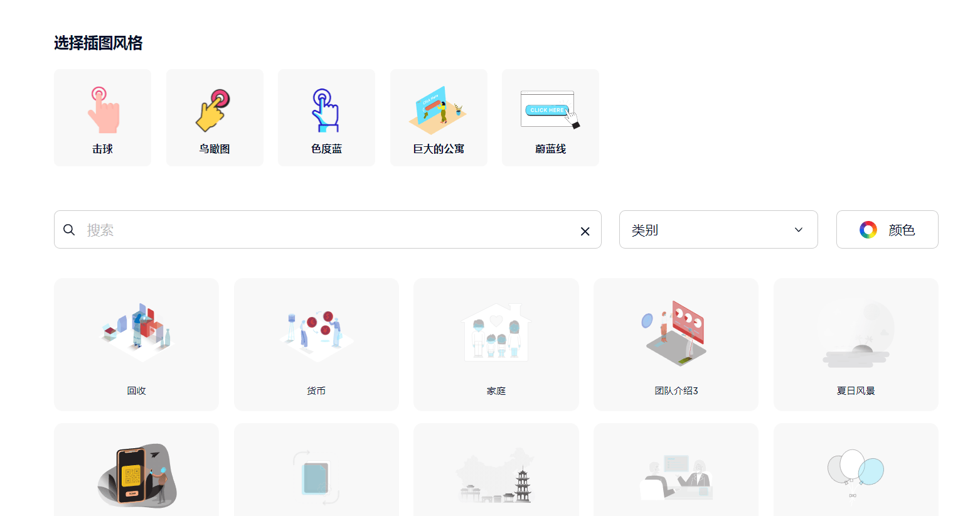
Task: Select the 击球 illustration style icon
Action: [102, 117]
